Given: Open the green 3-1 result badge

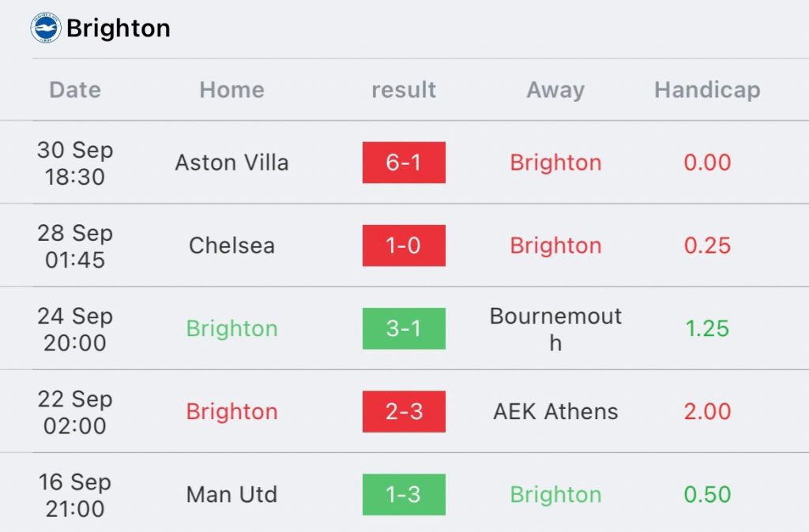Looking at the screenshot, I should tap(404, 328).
